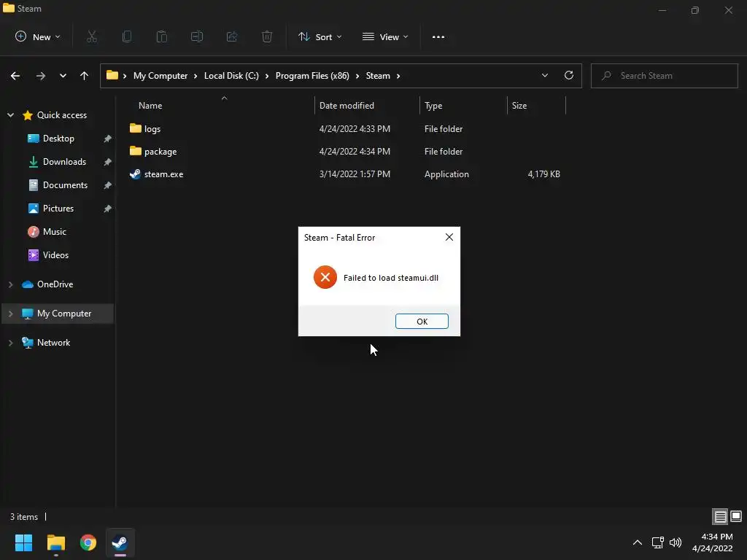Open the clock and date in taskbar

pos(713,542)
